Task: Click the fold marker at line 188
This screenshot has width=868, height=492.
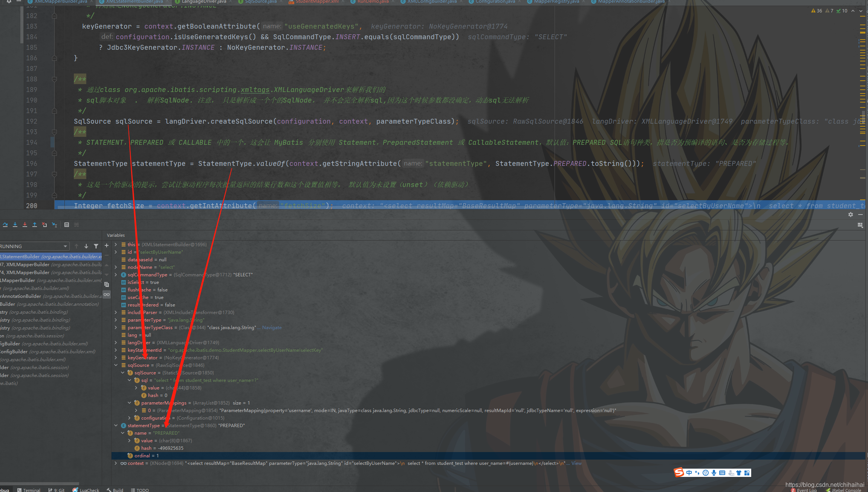Action: (54, 79)
